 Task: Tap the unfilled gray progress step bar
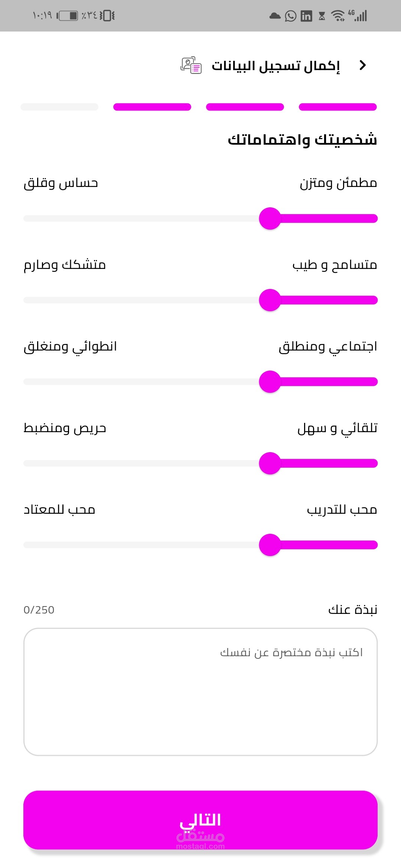(x=59, y=107)
